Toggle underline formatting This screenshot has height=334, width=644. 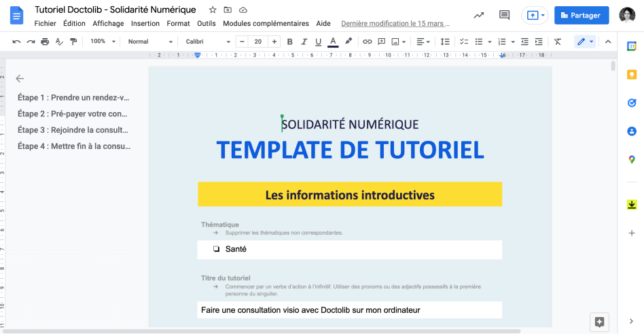[317, 41]
